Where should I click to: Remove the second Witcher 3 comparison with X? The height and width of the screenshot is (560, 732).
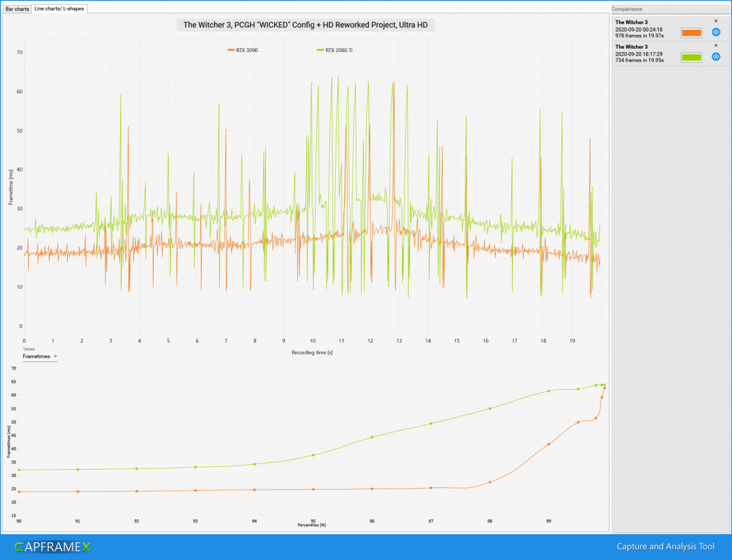pos(716,46)
